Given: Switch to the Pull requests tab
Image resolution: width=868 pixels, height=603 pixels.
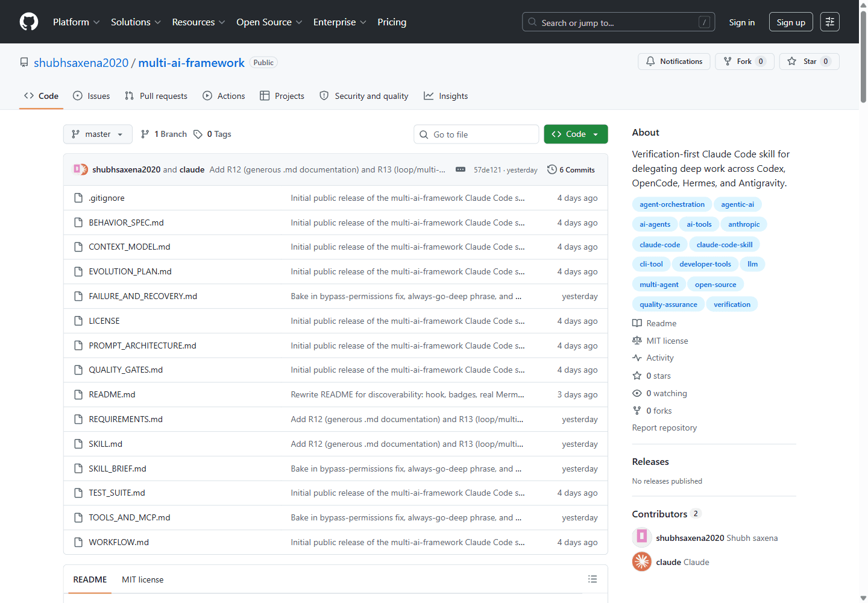Looking at the screenshot, I should tap(156, 96).
